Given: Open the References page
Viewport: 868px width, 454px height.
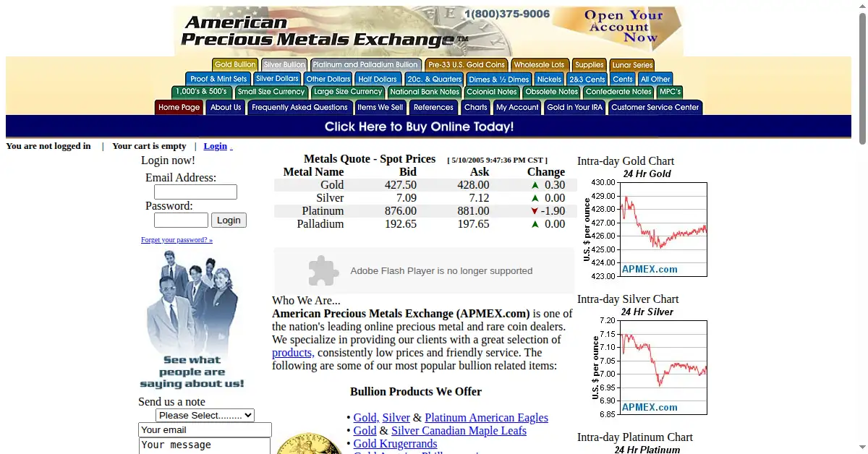Looking at the screenshot, I should tap(433, 107).
